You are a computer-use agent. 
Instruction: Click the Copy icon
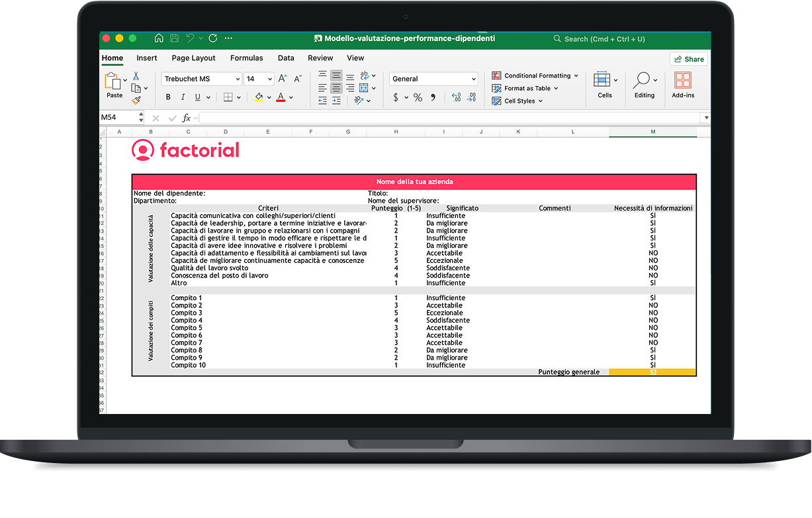(134, 89)
